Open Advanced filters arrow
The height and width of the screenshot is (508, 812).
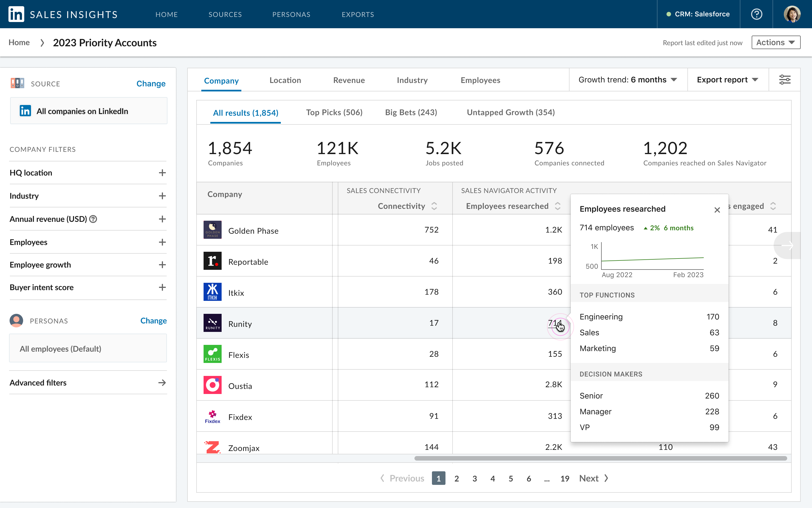coord(162,383)
